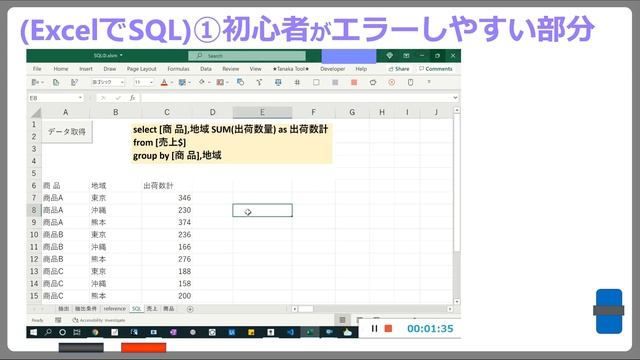
Task: Click the ribbon display options icon
Action: coord(406,56)
